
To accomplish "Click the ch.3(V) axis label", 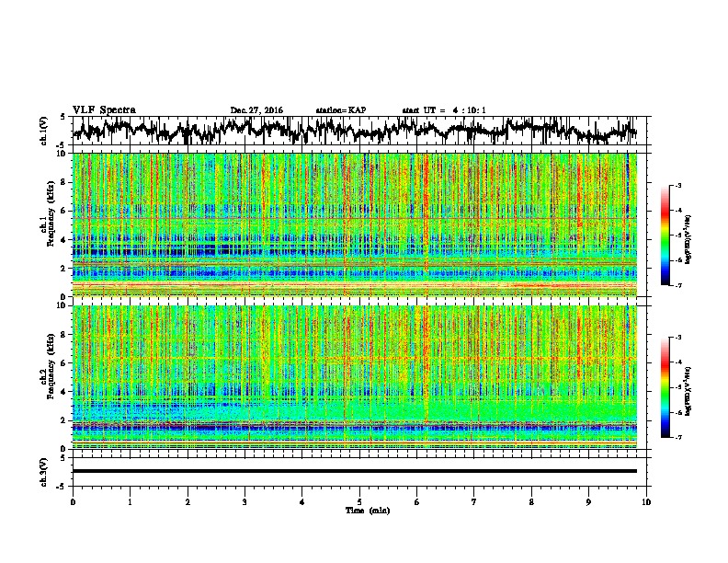I will click(44, 472).
